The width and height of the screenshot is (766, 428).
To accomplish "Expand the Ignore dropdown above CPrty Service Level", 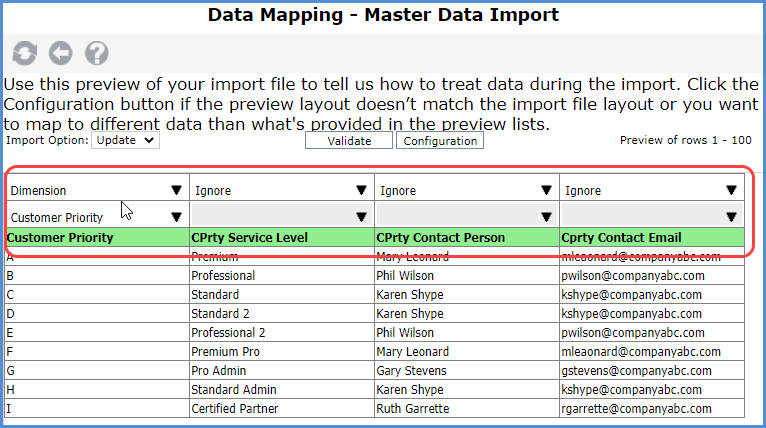I will 281,190.
